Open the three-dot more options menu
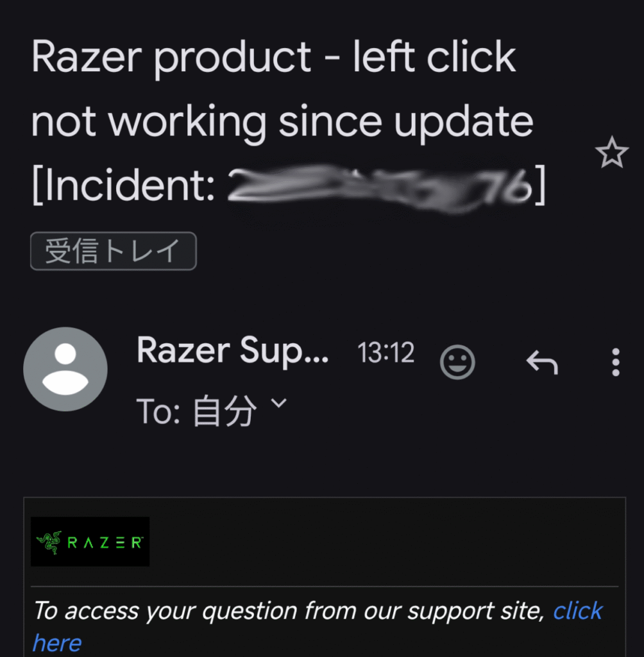Viewport: 644px width, 657px height. [616, 362]
